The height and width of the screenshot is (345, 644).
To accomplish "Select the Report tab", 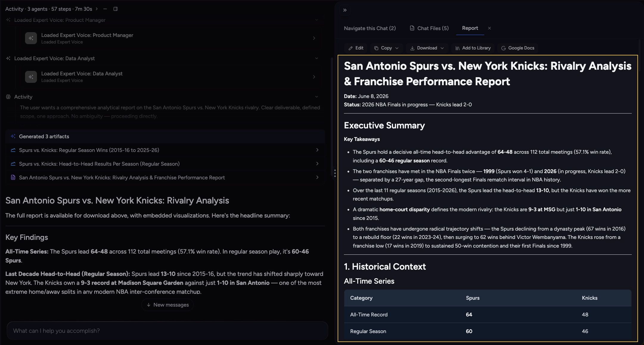I will tap(470, 28).
